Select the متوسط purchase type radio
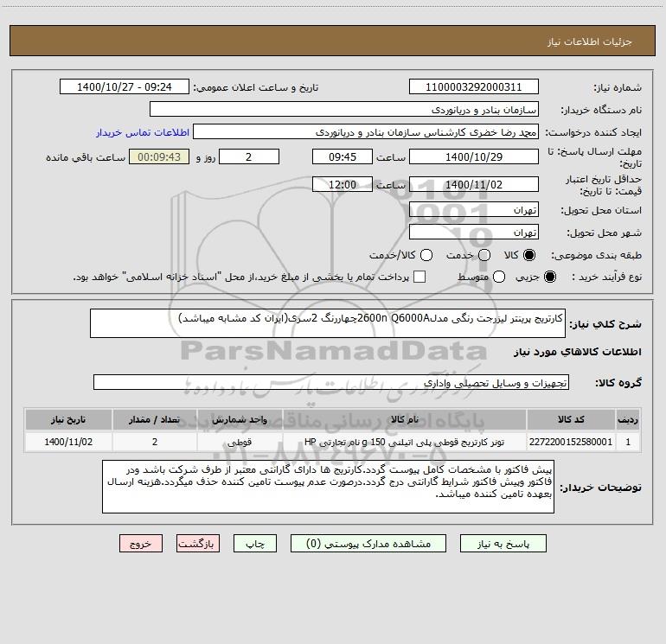This screenshot has width=666, height=644. pos(499,277)
